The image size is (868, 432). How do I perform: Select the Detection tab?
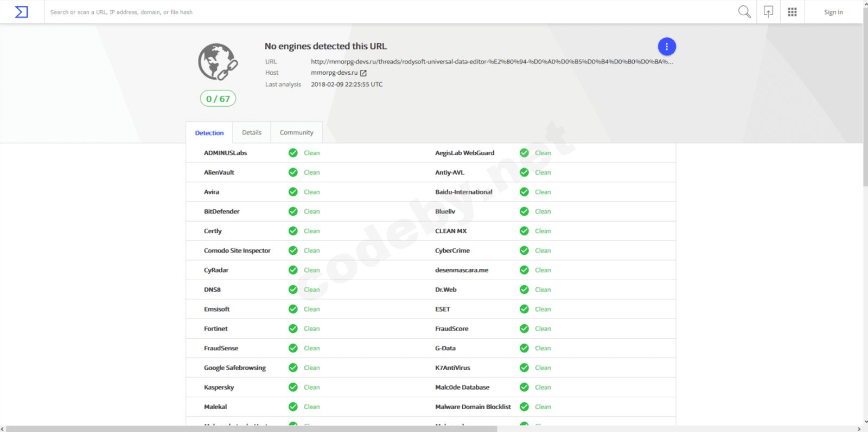point(209,133)
